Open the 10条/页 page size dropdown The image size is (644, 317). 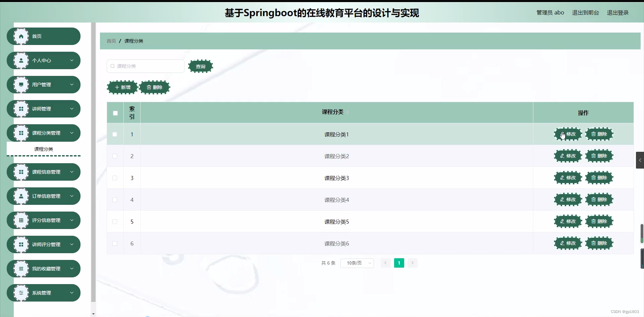tap(357, 263)
